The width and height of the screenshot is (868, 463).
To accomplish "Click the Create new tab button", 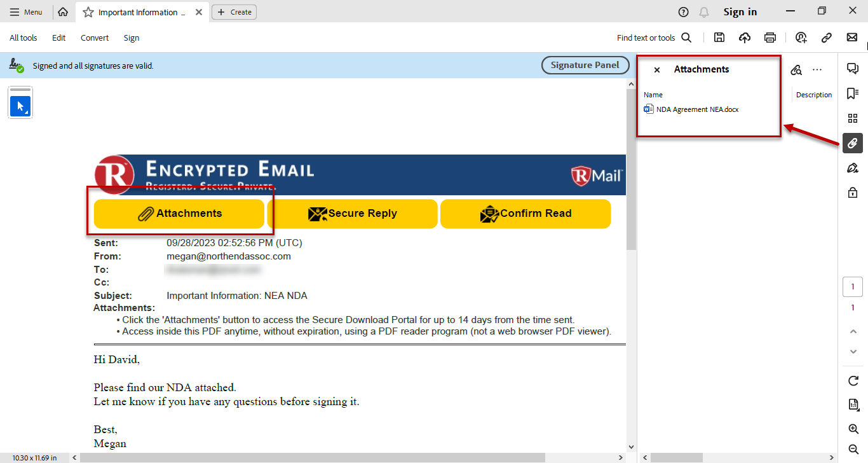I will pos(234,12).
